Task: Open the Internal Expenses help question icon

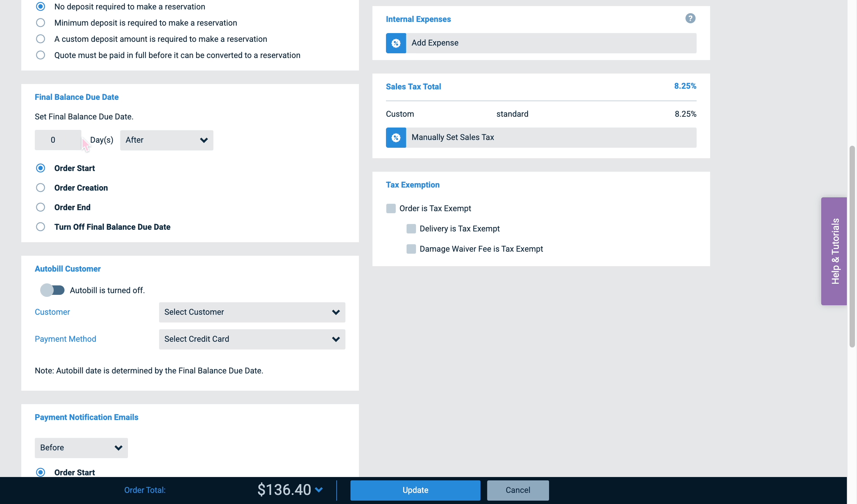Action: point(690,18)
